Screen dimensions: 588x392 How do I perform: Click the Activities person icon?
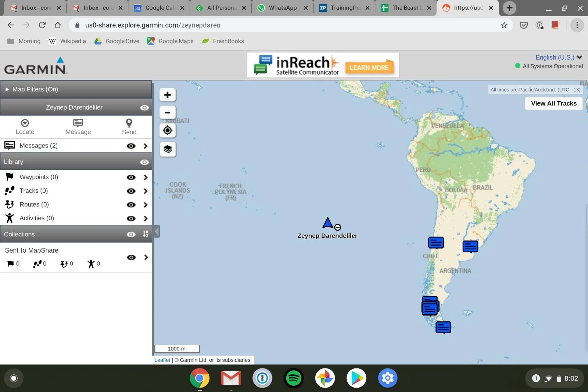[10, 218]
